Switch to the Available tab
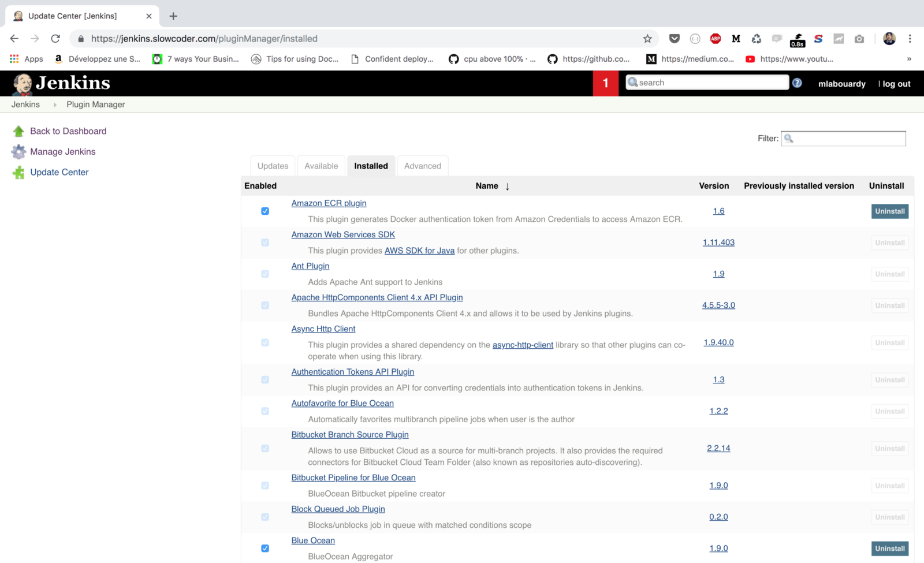 (x=321, y=166)
